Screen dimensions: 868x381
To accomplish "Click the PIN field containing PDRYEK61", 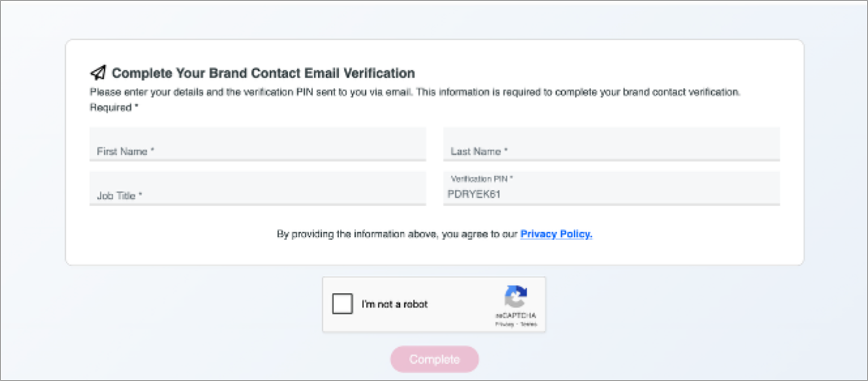I will pyautogui.click(x=611, y=194).
